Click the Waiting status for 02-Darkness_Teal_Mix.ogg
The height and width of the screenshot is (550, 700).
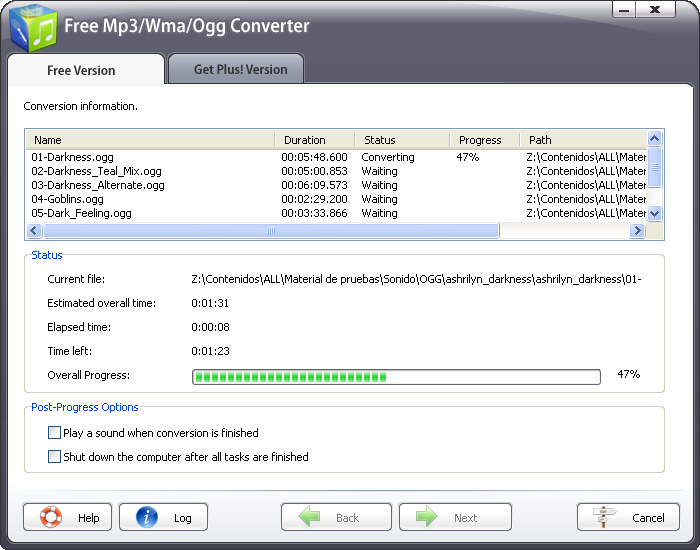point(379,171)
